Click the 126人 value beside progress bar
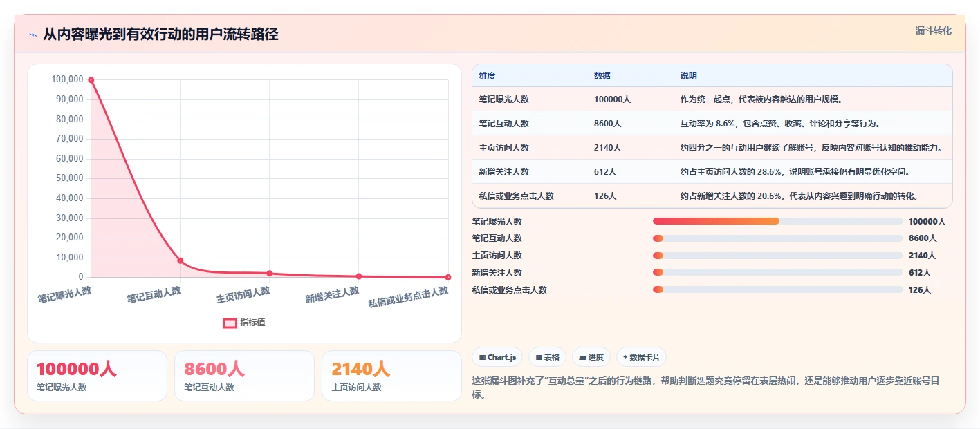This screenshot has width=980, height=429. 920,290
